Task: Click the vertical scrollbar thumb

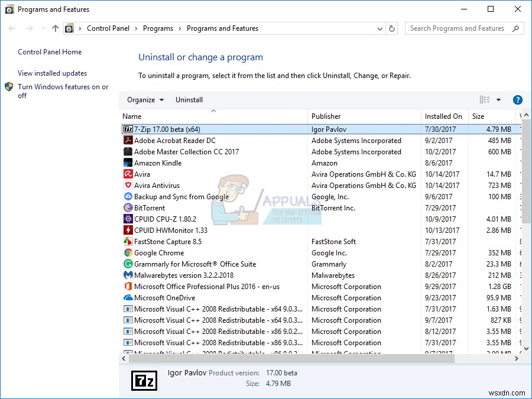Action: [526, 171]
